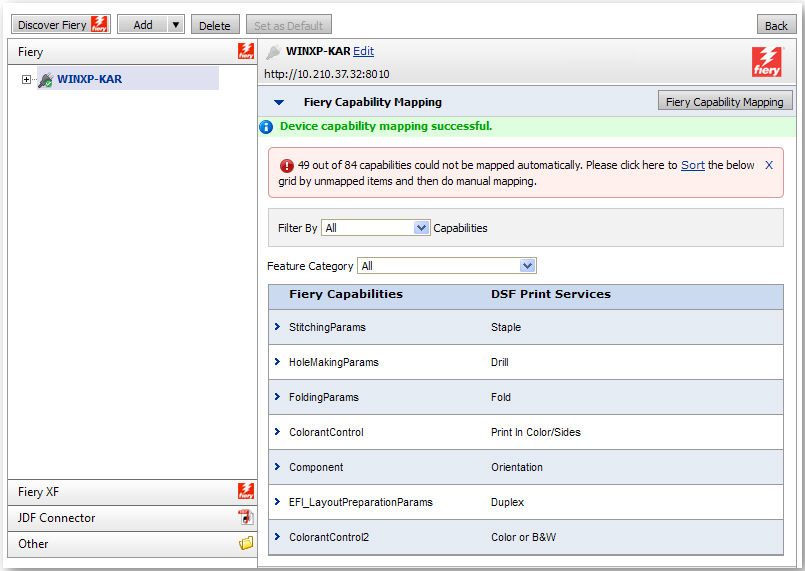Screen dimensions: 805x571
Task: Expand the WINXP-KAR tree node
Action: (x=26, y=79)
